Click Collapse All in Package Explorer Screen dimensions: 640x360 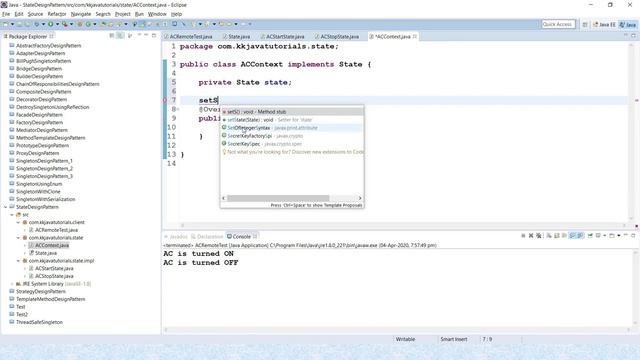(112, 36)
